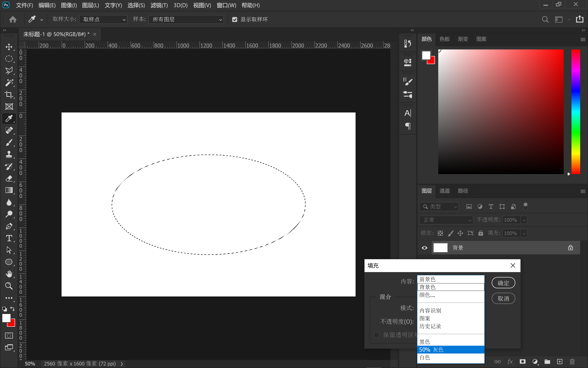Expand the layer 填充 slider arrow
The image size is (588, 368).
pyautogui.click(x=524, y=233)
